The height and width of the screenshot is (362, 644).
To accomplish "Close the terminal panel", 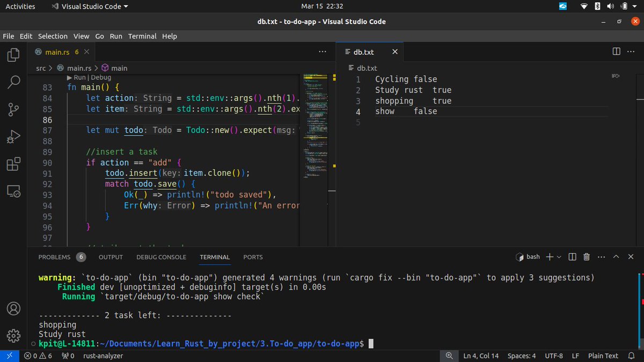I will (631, 257).
